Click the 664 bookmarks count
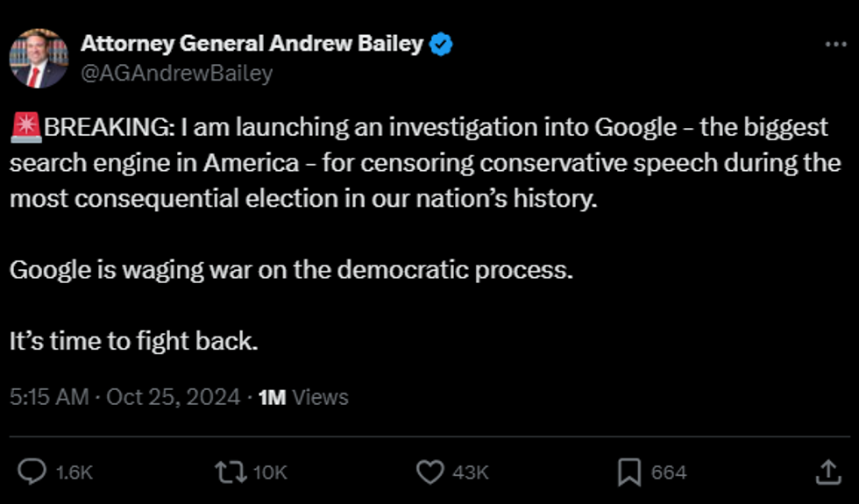Image resolution: width=859 pixels, height=504 pixels. (x=669, y=473)
